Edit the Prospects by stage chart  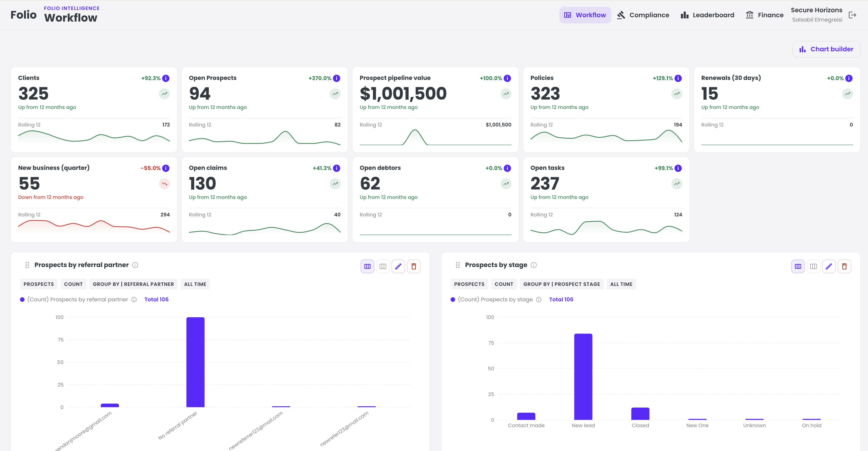tap(829, 266)
